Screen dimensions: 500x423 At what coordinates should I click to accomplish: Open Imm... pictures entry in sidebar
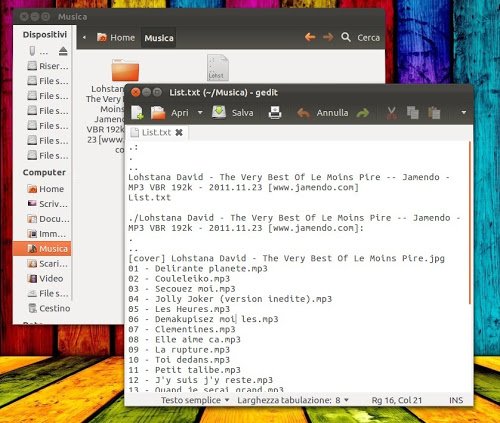point(47,234)
